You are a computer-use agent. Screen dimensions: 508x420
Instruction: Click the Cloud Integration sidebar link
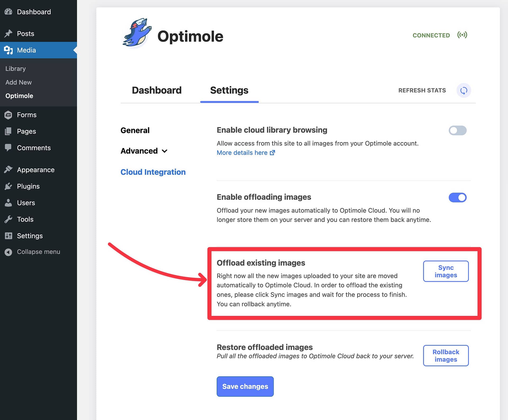153,172
